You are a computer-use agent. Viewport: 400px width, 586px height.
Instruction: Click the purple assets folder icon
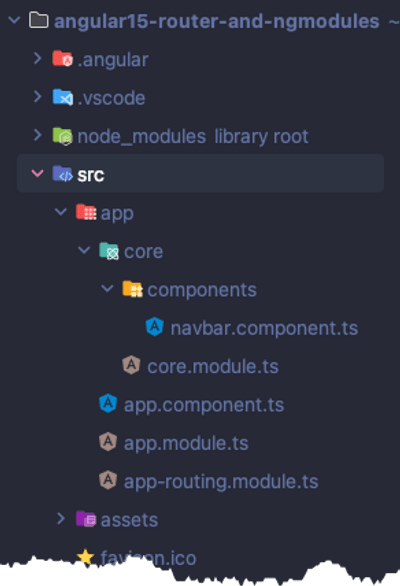click(x=86, y=519)
